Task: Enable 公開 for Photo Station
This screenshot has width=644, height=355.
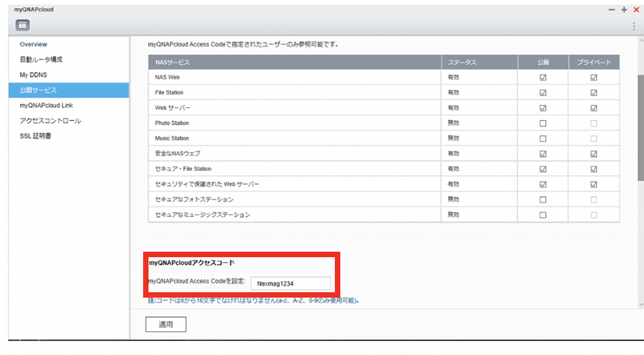Action: point(543,123)
